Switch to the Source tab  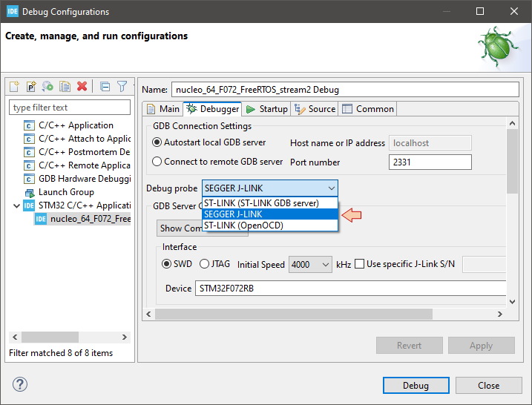(x=315, y=109)
